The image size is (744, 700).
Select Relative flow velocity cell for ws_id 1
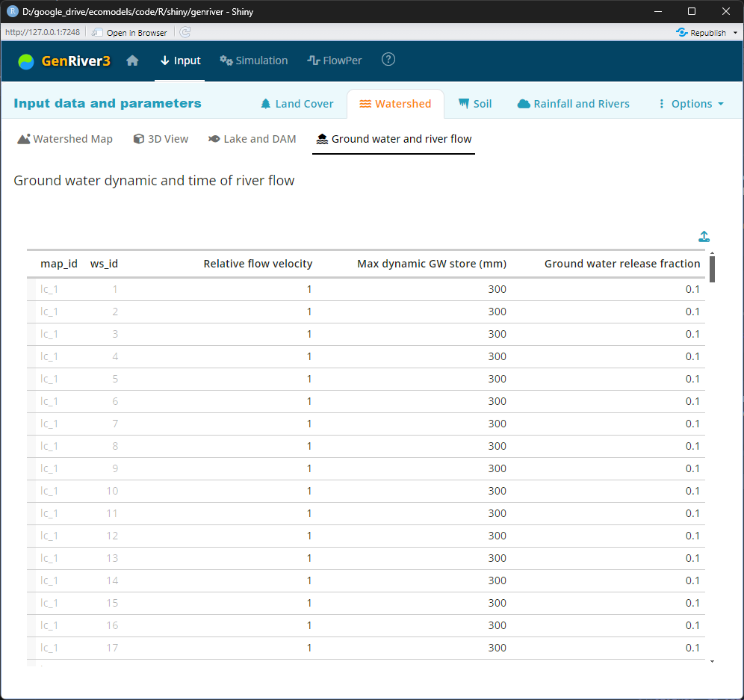219,290
